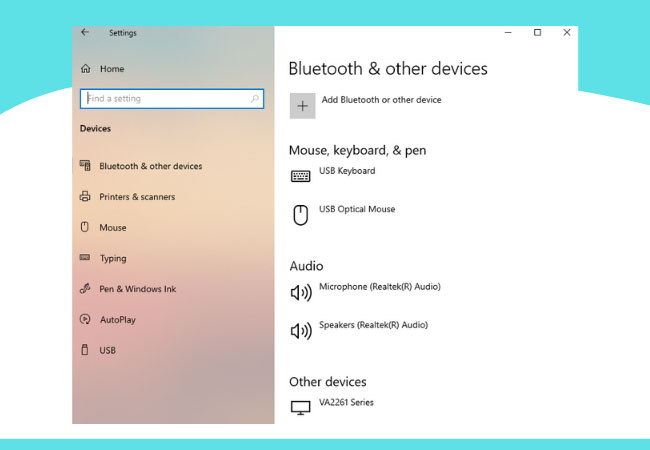The image size is (650, 450).
Task: Open Printers & scanners settings
Action: point(137,197)
